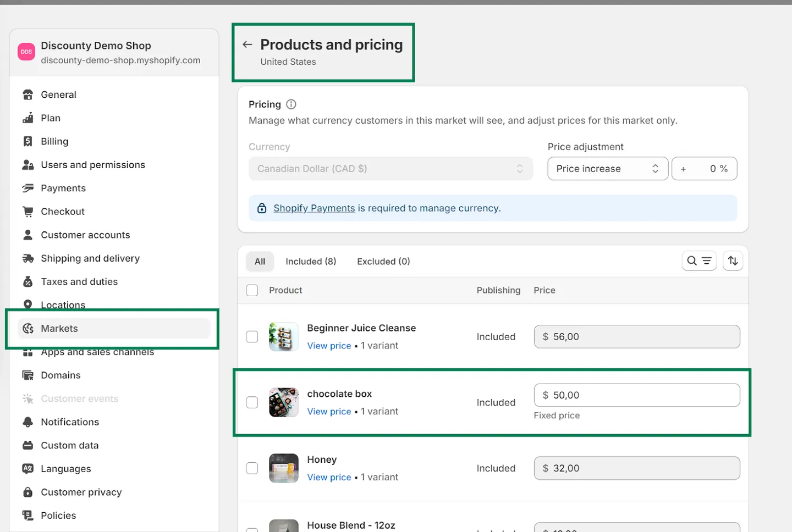Click the Publishing column header

tap(498, 290)
